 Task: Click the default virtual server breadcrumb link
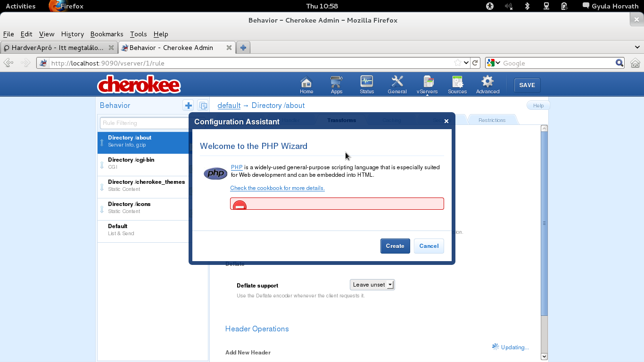pyautogui.click(x=229, y=106)
